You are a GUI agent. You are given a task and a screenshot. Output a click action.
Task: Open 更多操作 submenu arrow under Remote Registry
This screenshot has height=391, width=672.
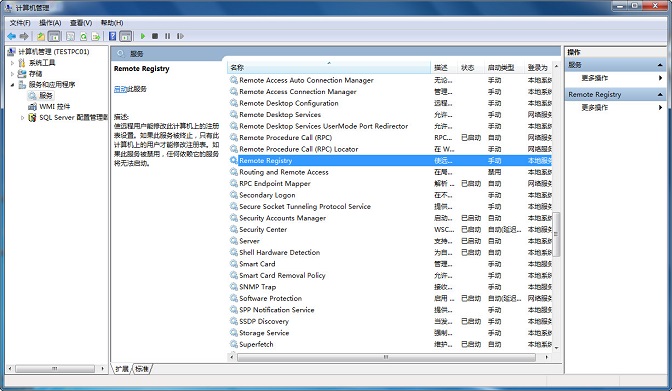(660, 107)
